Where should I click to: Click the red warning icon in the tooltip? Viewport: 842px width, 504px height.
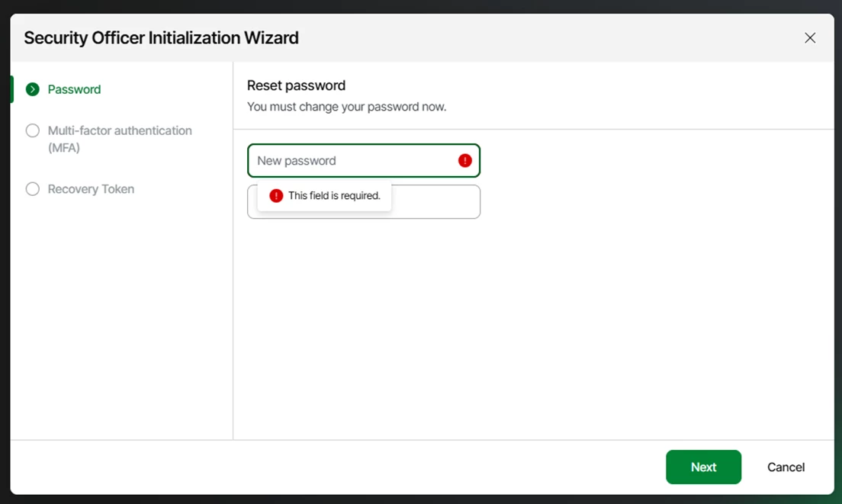point(276,196)
